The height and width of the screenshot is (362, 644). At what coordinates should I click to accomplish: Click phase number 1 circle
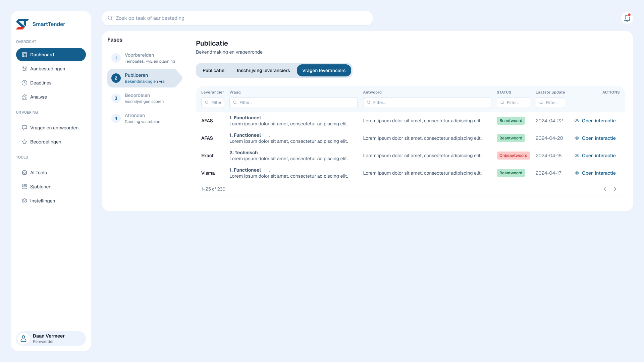pyautogui.click(x=116, y=58)
